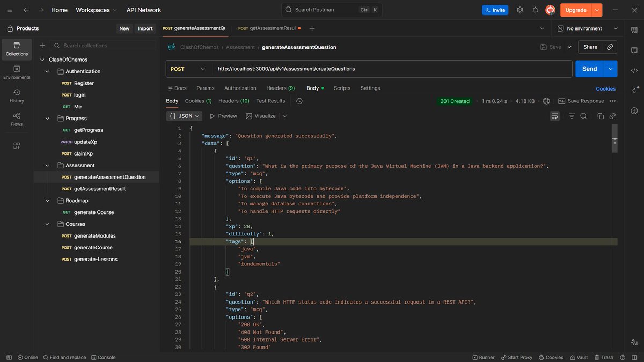Screen dimensions: 644x362
Task: Open the Environments sidebar panel
Action: [x=17, y=73]
